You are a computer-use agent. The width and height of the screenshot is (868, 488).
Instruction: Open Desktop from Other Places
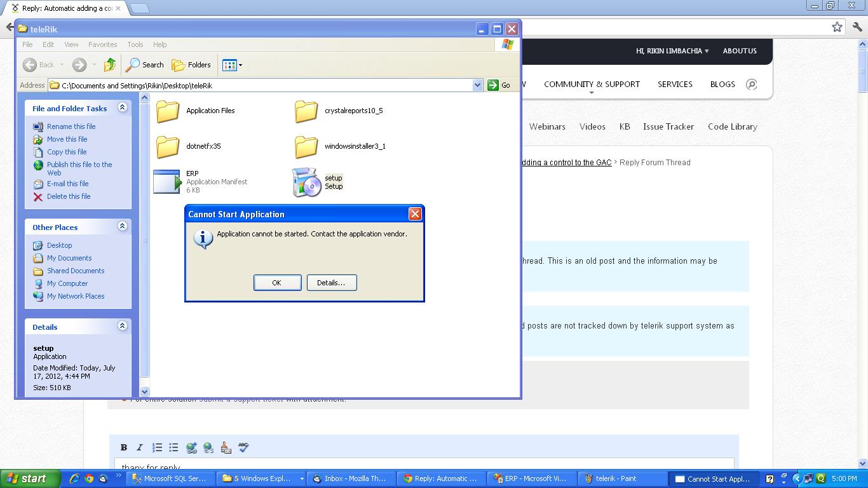click(60, 245)
